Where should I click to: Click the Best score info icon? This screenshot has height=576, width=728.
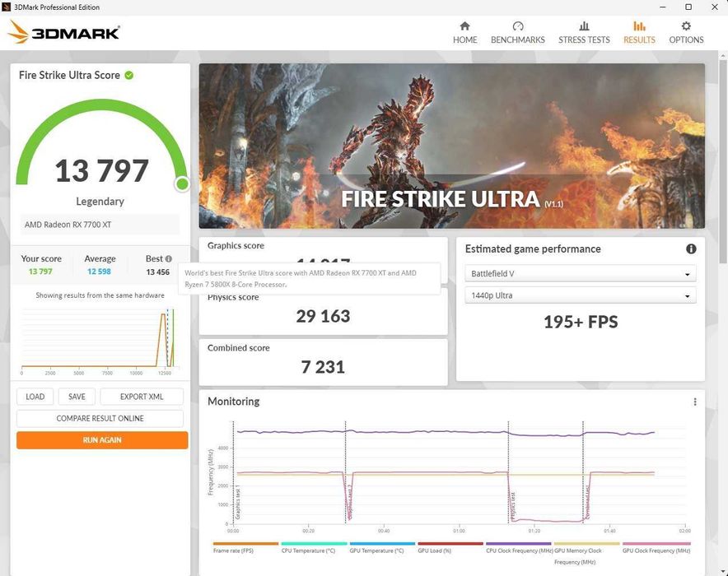click(x=169, y=258)
